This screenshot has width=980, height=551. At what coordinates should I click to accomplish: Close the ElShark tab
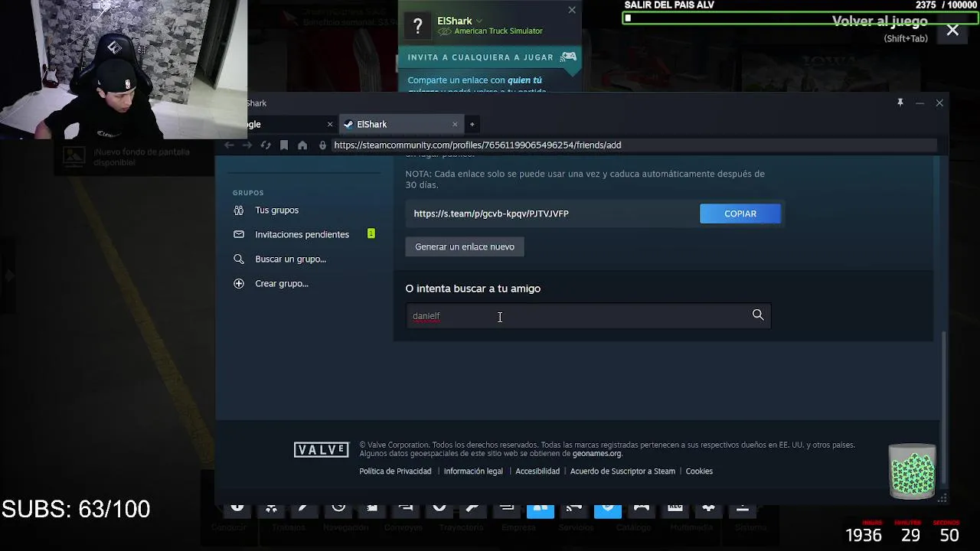[455, 124]
